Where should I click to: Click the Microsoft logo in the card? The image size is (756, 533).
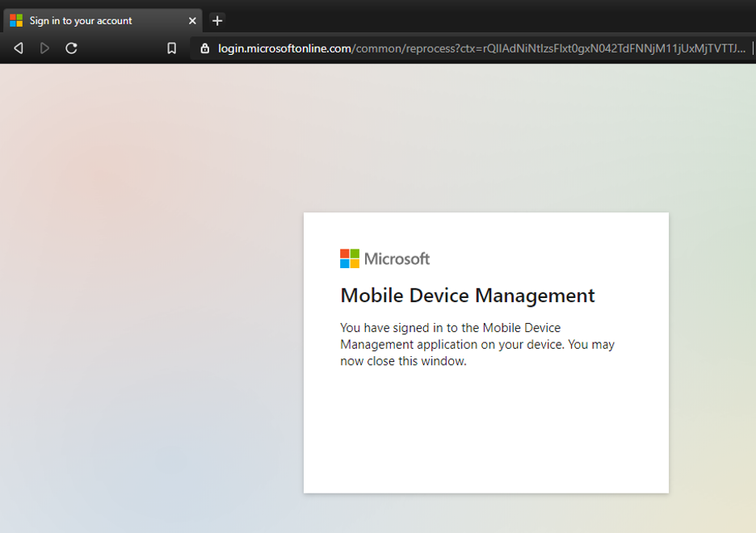click(384, 258)
